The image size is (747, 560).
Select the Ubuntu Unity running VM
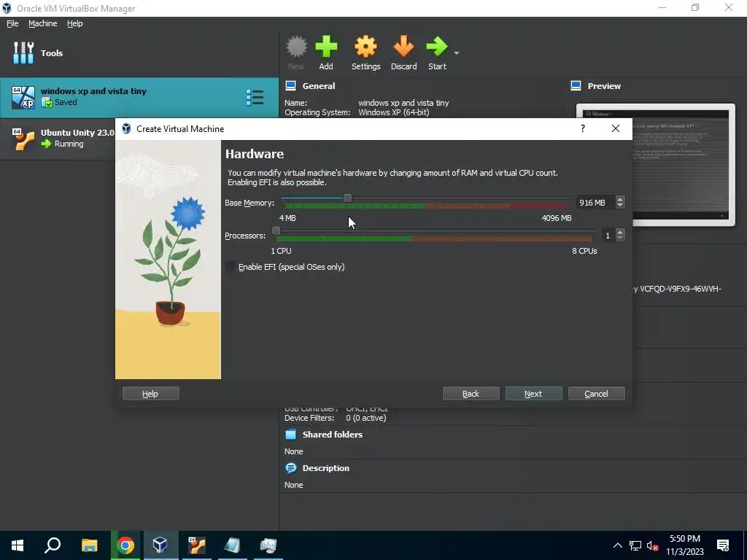pyautogui.click(x=57, y=139)
